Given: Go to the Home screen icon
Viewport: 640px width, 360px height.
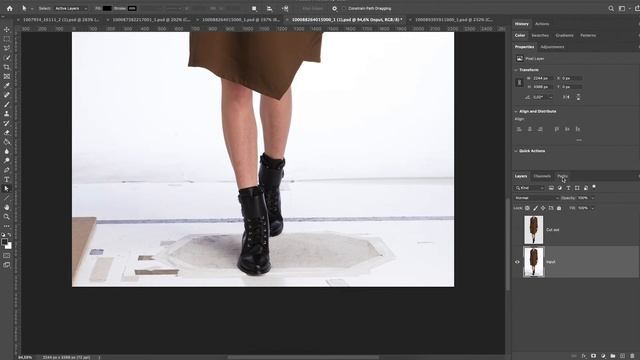Looking at the screenshot, I should coord(9,8).
